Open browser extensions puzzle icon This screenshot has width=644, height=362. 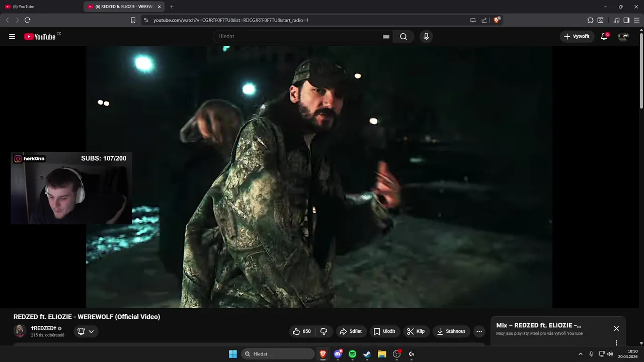click(x=590, y=20)
